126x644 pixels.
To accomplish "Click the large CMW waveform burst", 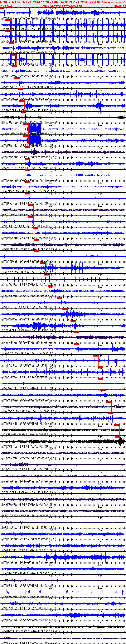I will coord(34,140).
